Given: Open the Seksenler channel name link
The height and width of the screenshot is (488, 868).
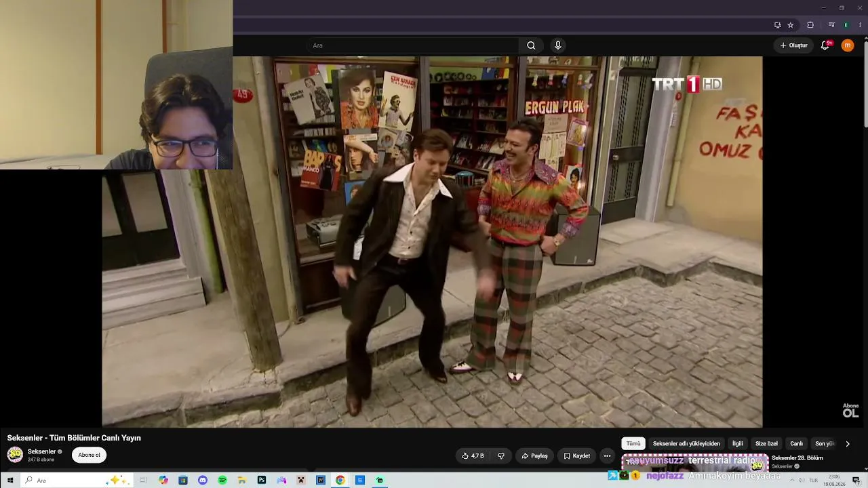Looking at the screenshot, I should [41, 451].
